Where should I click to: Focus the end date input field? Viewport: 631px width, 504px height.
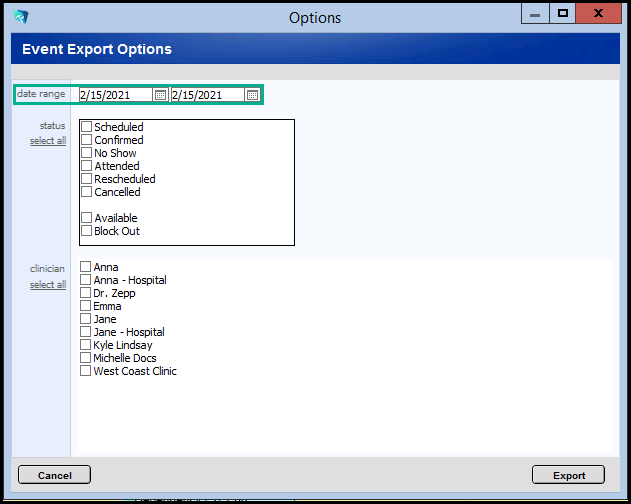[x=208, y=95]
